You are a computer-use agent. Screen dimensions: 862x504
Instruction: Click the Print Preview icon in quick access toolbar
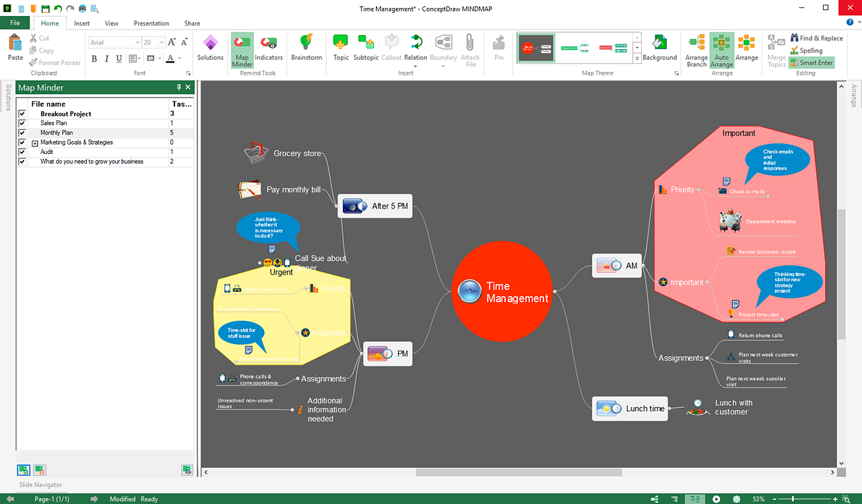[94, 8]
